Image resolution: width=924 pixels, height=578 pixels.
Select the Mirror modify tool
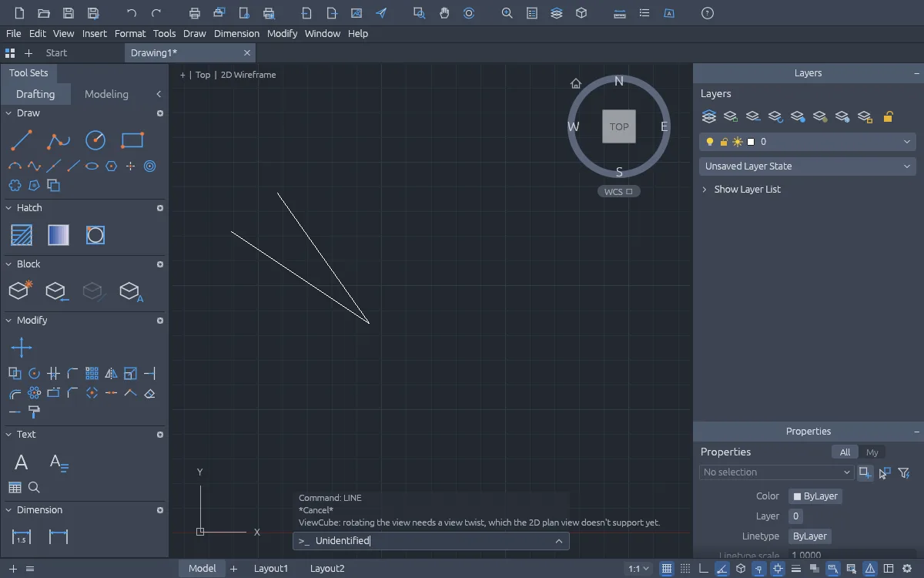[111, 374]
